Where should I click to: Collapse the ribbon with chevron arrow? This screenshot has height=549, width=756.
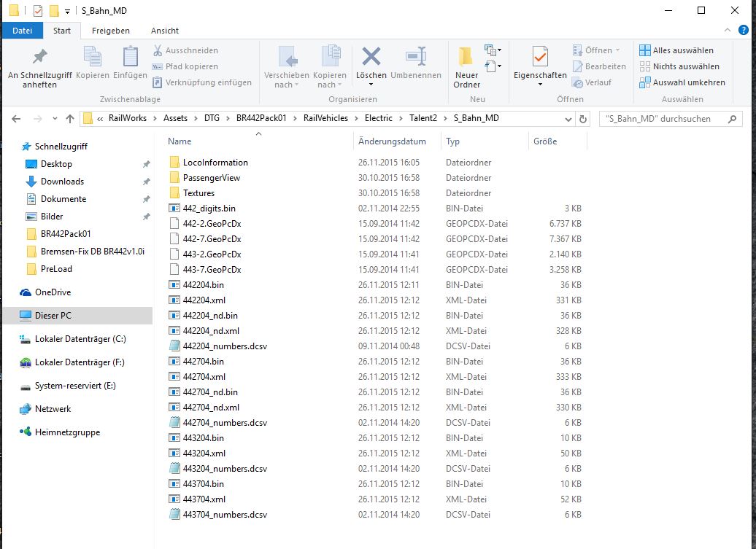(728, 30)
